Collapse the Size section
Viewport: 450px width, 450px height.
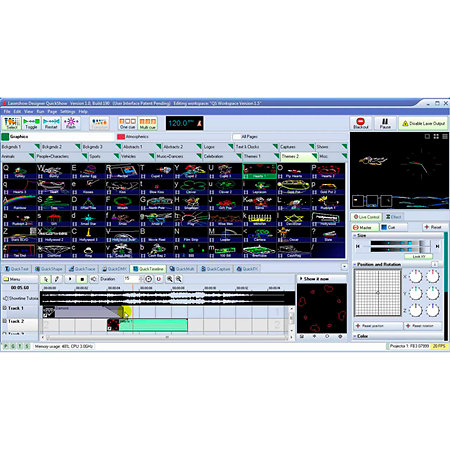[355, 236]
